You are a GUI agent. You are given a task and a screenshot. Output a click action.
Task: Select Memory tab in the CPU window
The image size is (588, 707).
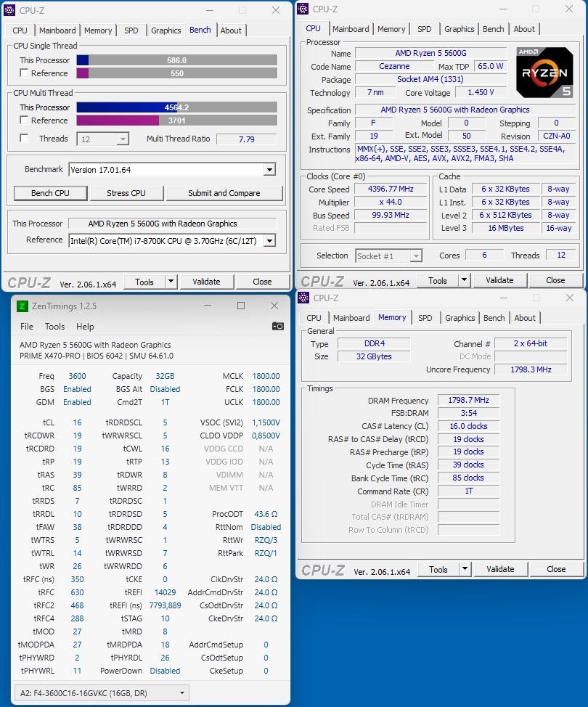(x=391, y=29)
